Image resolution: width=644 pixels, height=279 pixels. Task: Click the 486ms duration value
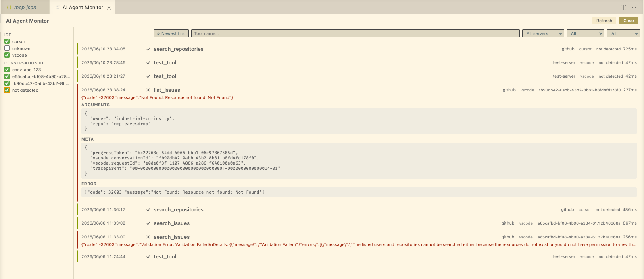(629, 210)
